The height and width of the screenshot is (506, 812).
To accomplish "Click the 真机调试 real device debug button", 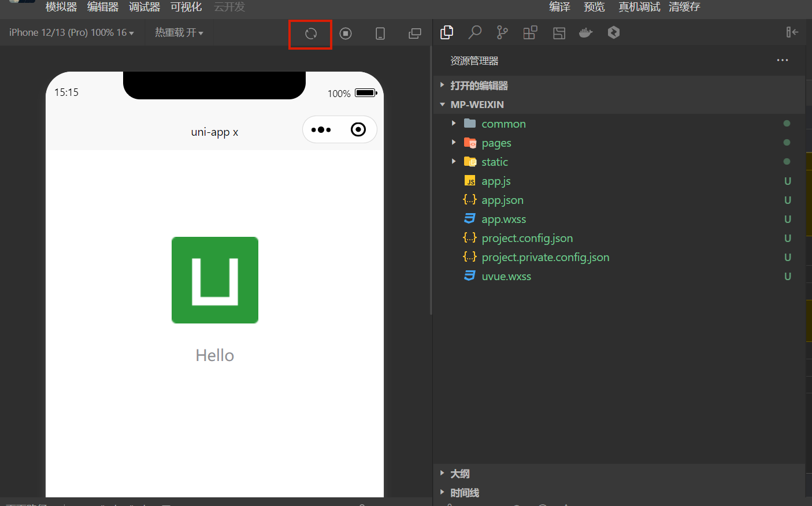I will click(639, 7).
